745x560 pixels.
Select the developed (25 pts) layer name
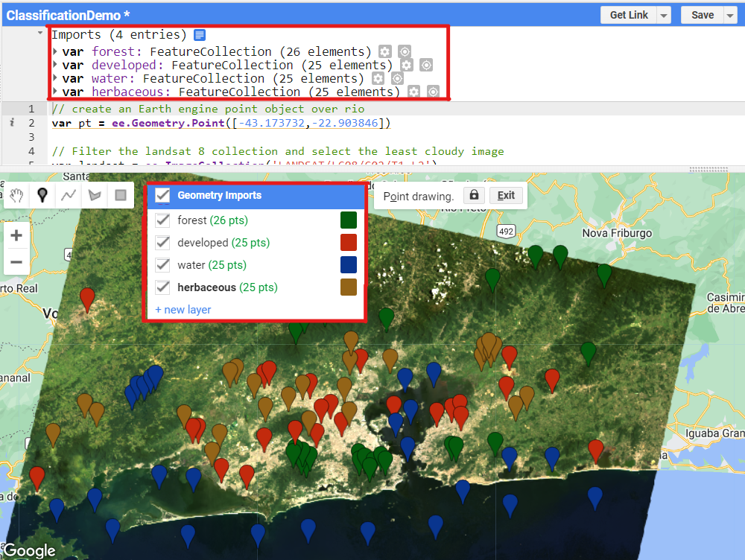(223, 243)
